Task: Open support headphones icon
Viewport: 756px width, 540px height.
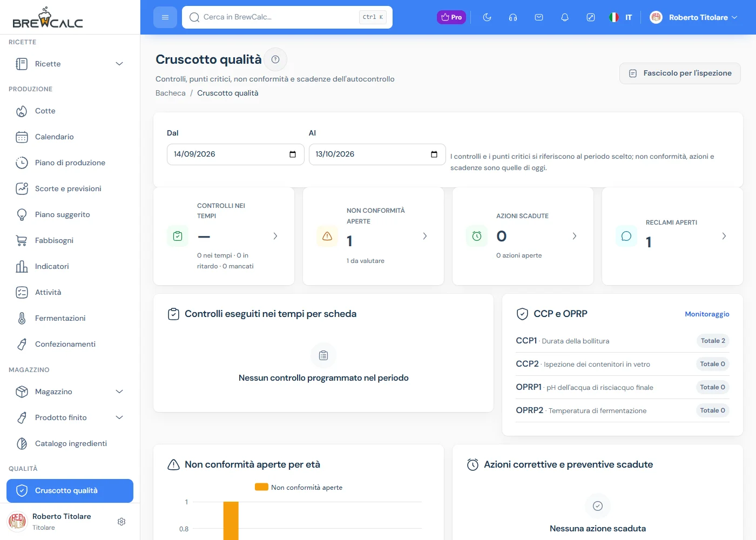Action: pos(513,17)
